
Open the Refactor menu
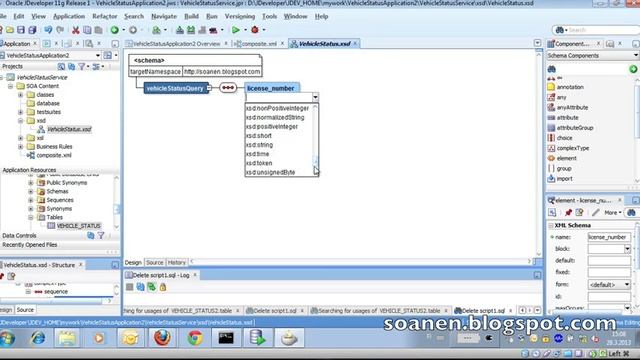tap(104, 16)
